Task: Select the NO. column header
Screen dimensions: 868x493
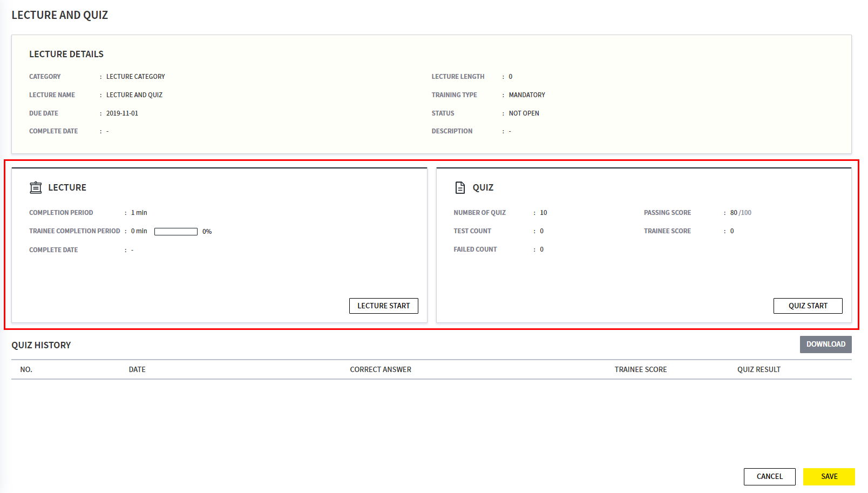Action: (x=26, y=370)
